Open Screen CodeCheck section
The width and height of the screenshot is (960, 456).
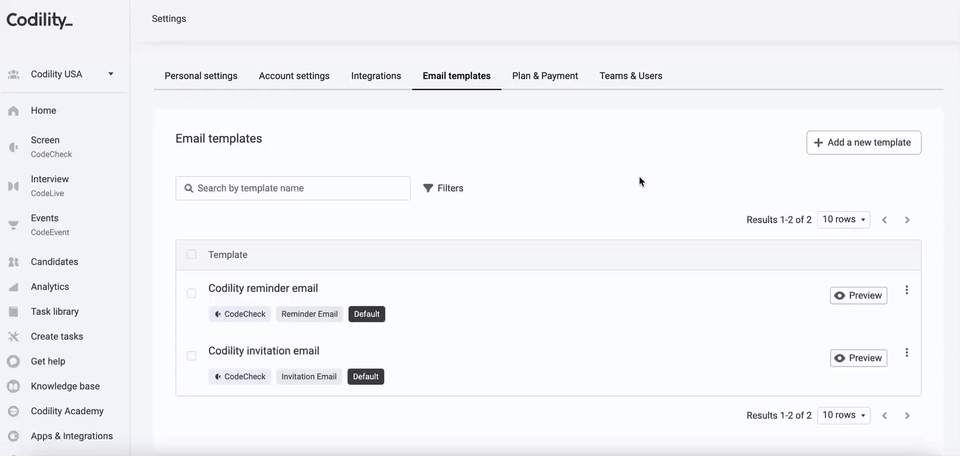pos(51,147)
